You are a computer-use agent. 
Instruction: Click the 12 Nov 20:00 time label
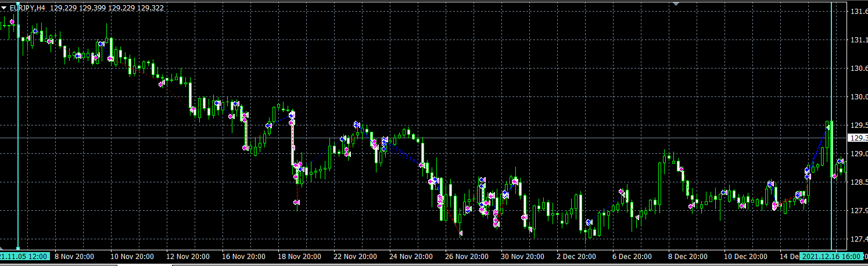point(188,256)
